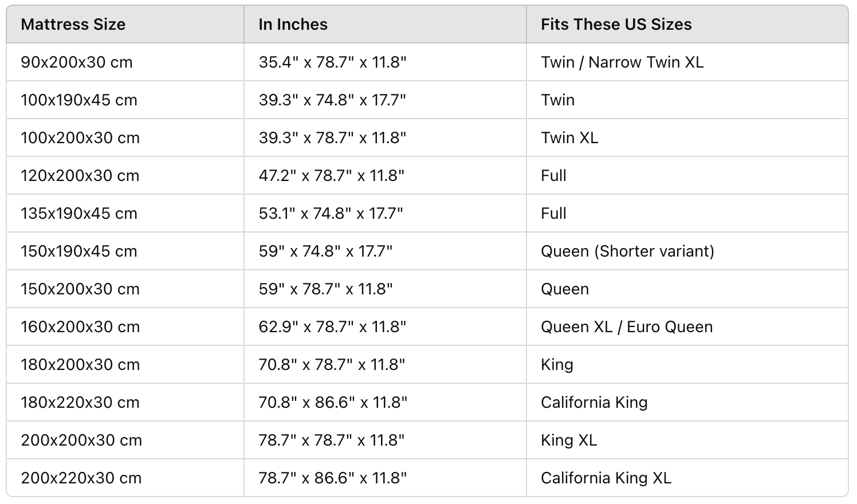857x504 pixels.
Task: Click the Queen (Shorter variant) cell
Action: (687, 251)
